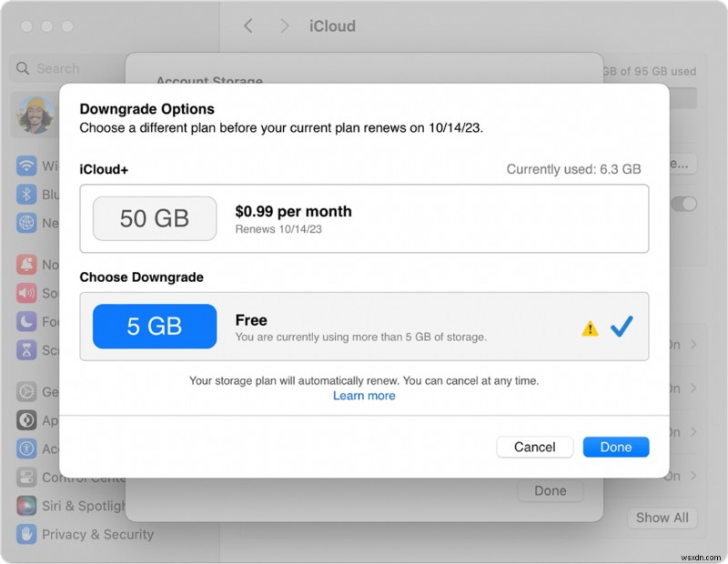Click the "Renews 10/14/23" text
The width and height of the screenshot is (728, 564).
coord(278,229)
